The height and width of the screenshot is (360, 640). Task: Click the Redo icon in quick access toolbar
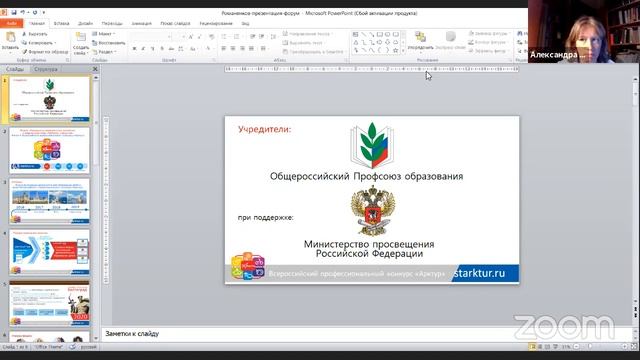coord(35,13)
